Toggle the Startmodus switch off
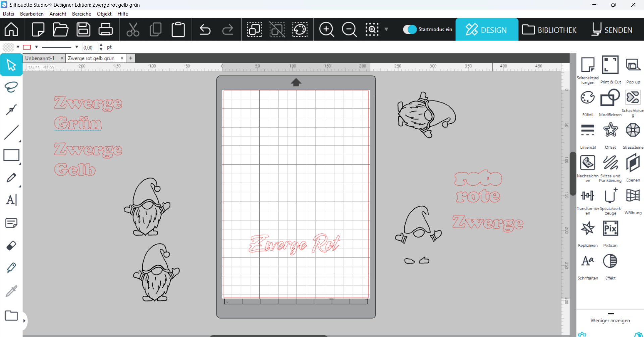 [x=410, y=29]
